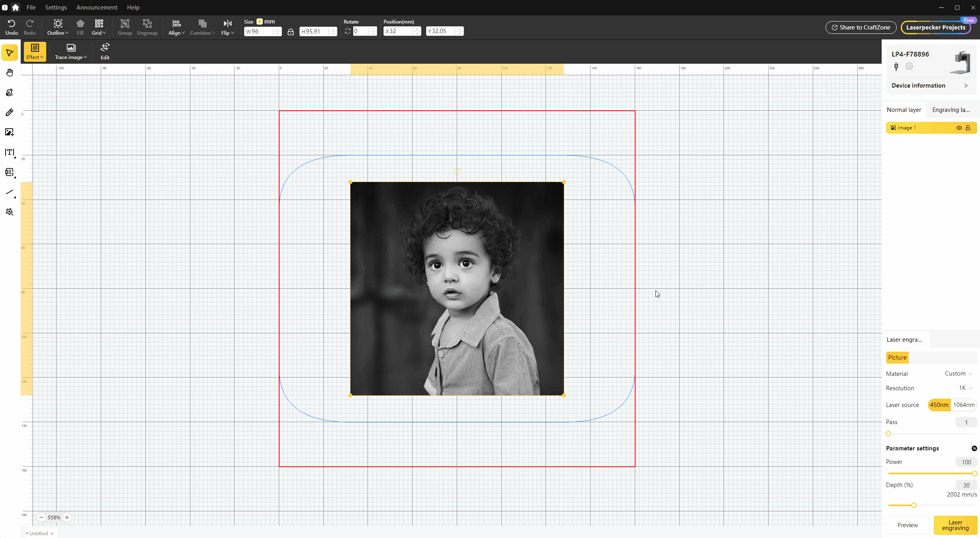Toggle lock on image 1 layer
980x538 pixels.
tap(968, 128)
